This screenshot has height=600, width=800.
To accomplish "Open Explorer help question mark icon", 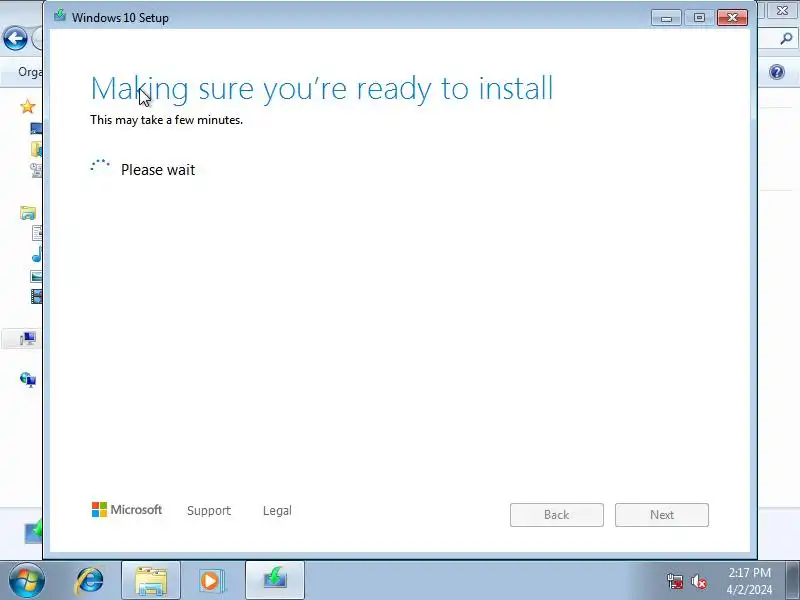I will pyautogui.click(x=777, y=72).
